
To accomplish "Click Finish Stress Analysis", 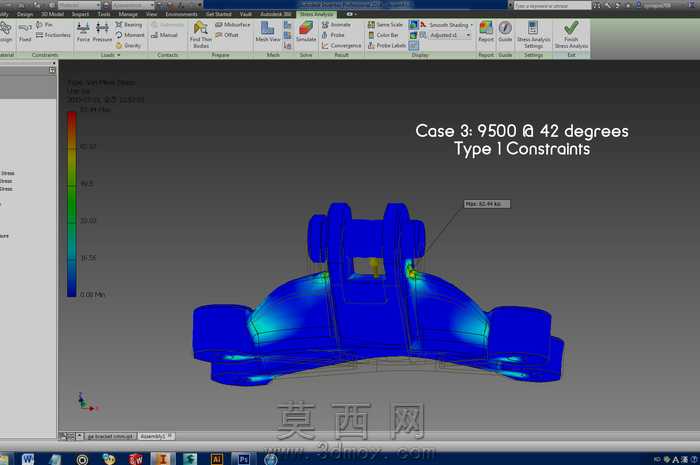I will coord(571,35).
